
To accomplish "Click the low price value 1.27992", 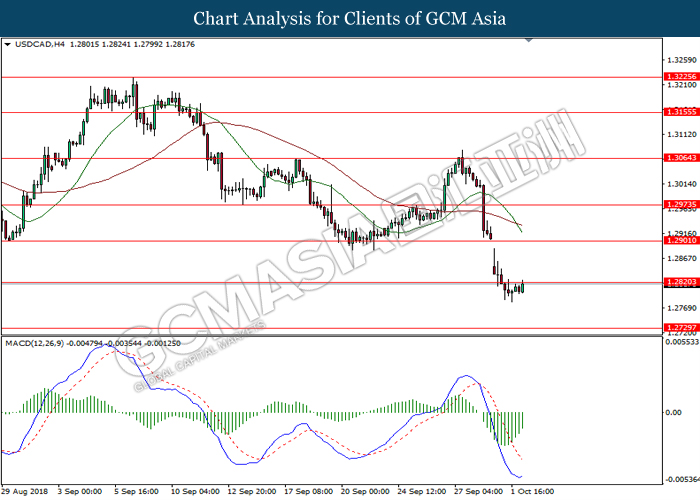I will click(x=148, y=44).
